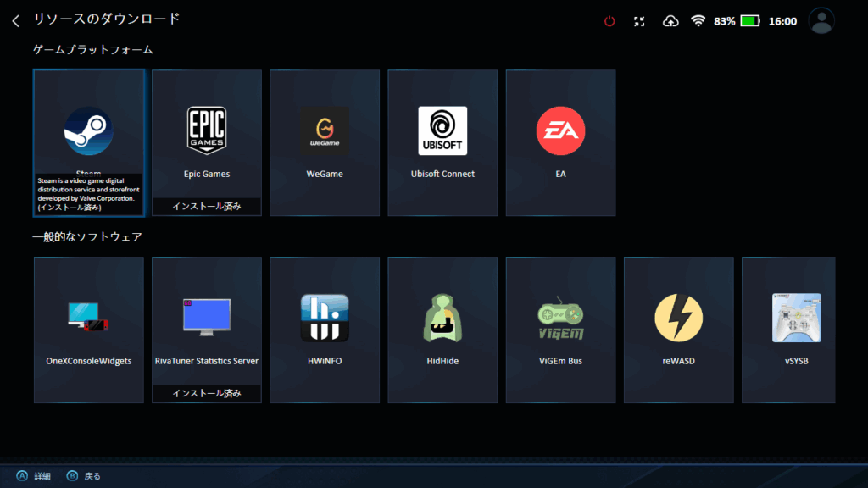Screen dimensions: 868x488
Task: Open the cloud upload icon
Action: point(670,21)
